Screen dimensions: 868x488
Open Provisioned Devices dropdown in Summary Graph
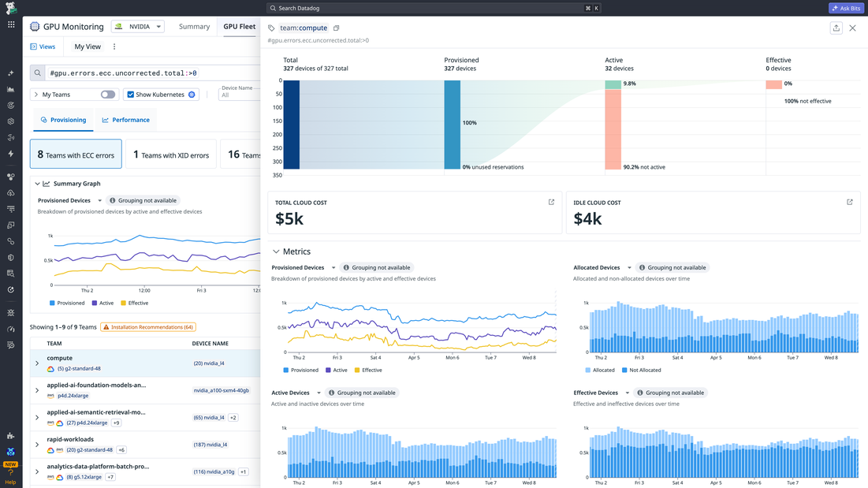click(69, 201)
